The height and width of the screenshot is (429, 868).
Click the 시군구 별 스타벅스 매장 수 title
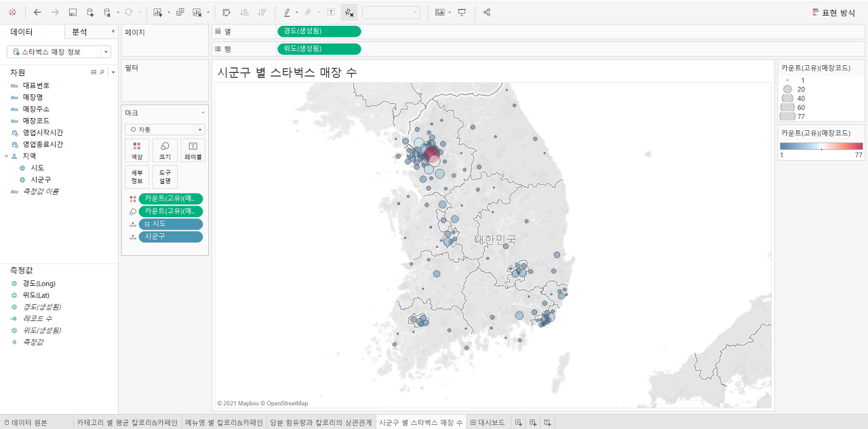[287, 72]
